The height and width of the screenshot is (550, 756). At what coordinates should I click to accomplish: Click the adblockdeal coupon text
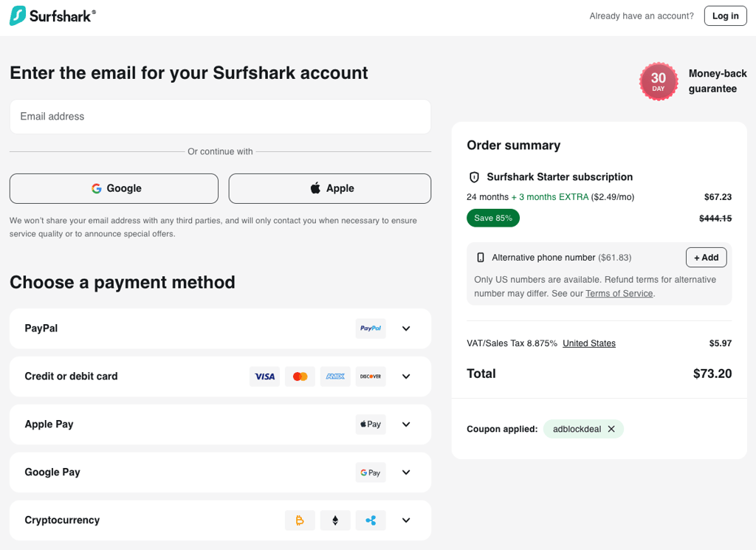(577, 429)
